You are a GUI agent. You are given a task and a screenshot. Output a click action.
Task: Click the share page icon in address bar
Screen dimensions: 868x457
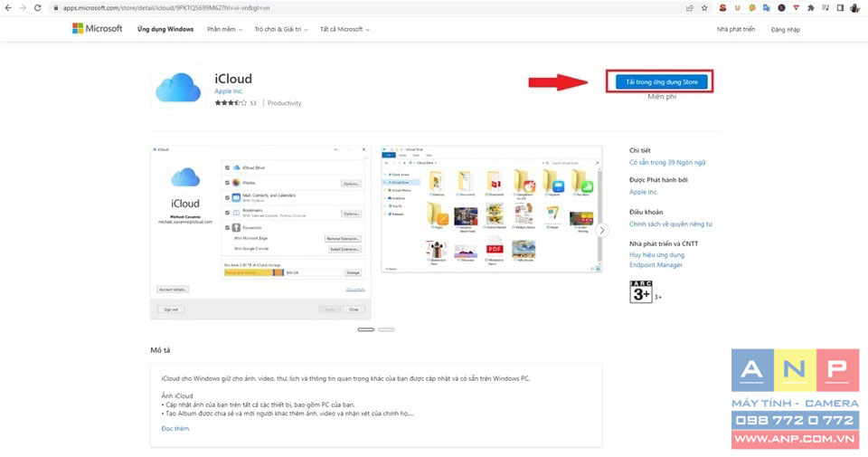click(x=689, y=8)
